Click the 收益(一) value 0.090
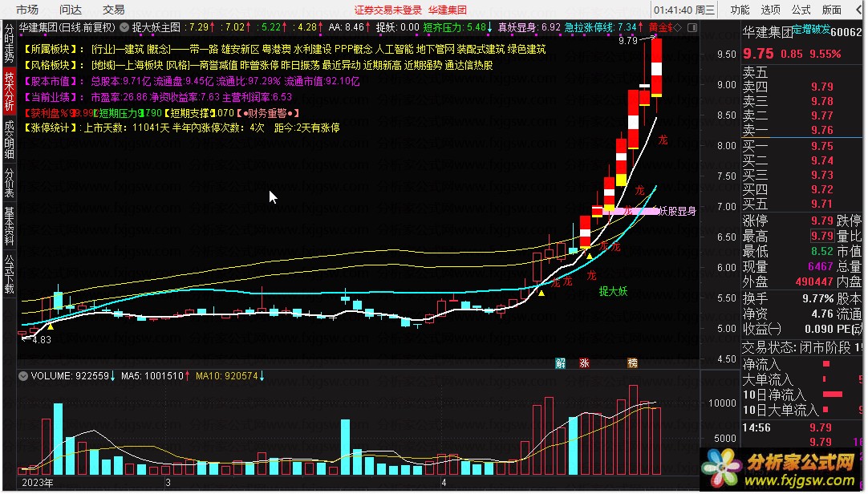Image resolution: width=868 pixels, height=494 pixels. click(819, 329)
